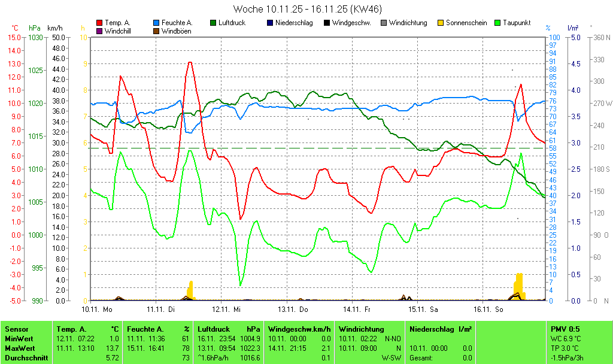Click the red Temp. A. legend swatch
The width and height of the screenshot is (613, 364).
99,23
